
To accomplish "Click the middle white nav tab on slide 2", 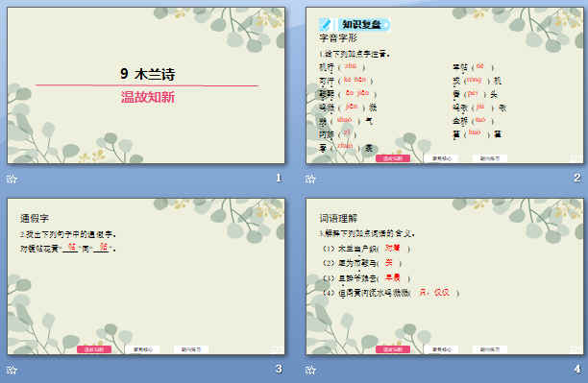I will 441,158.
